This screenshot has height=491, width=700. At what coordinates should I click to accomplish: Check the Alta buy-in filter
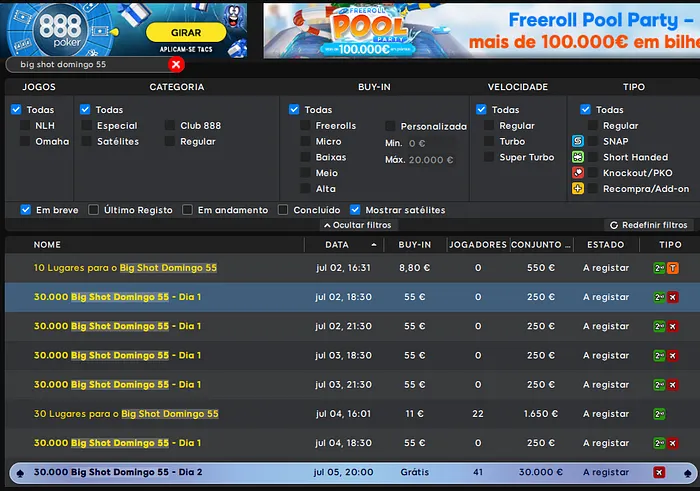tap(305, 188)
